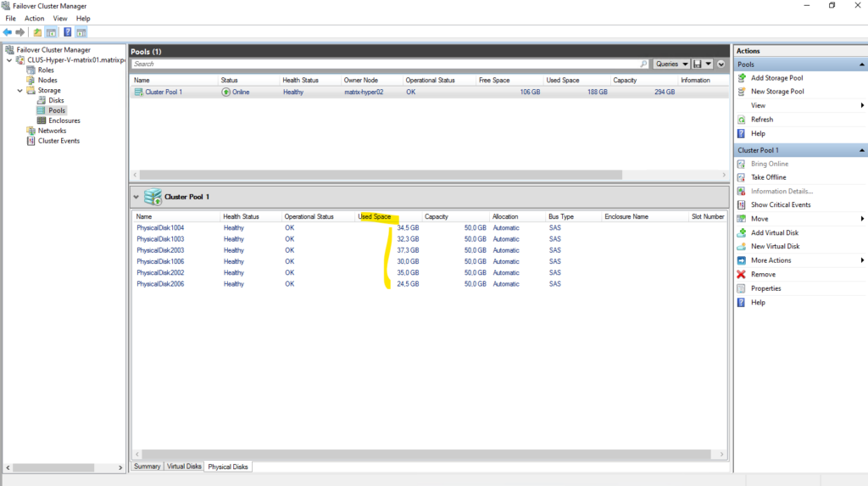Click the red Remove icon
868x486 pixels.
[742, 275]
